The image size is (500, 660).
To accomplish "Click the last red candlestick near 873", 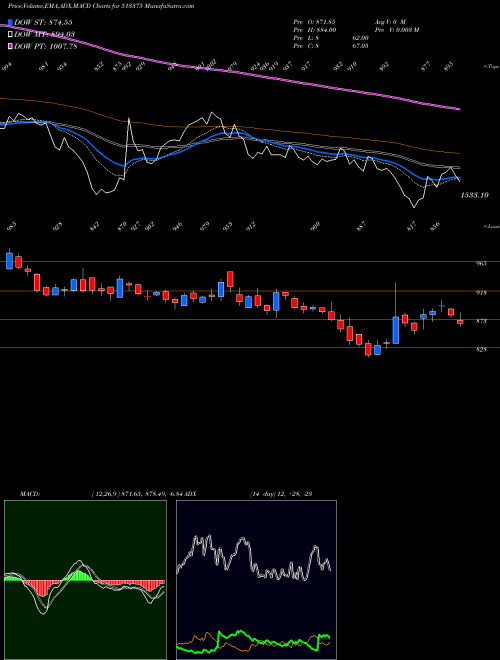I will [x=460, y=322].
